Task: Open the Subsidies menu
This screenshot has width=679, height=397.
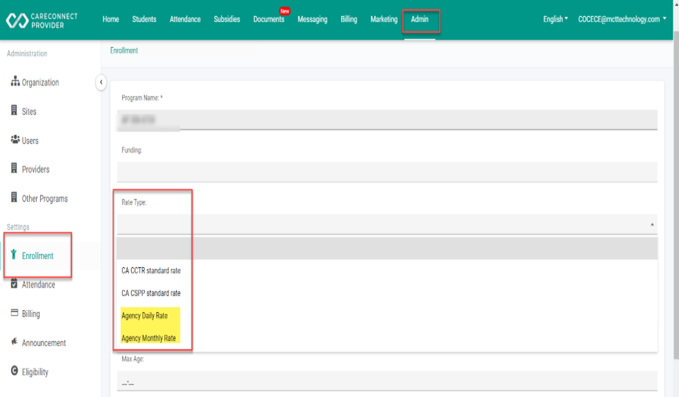Action: (227, 19)
